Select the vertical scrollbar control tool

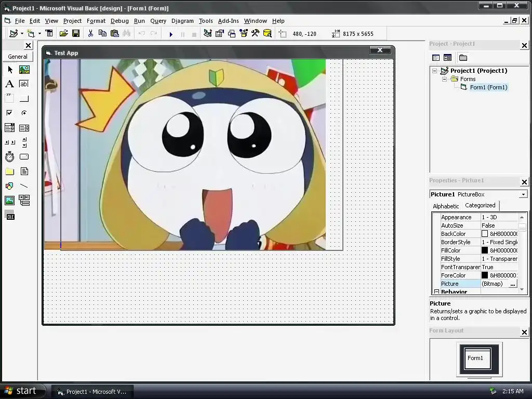[24, 142]
